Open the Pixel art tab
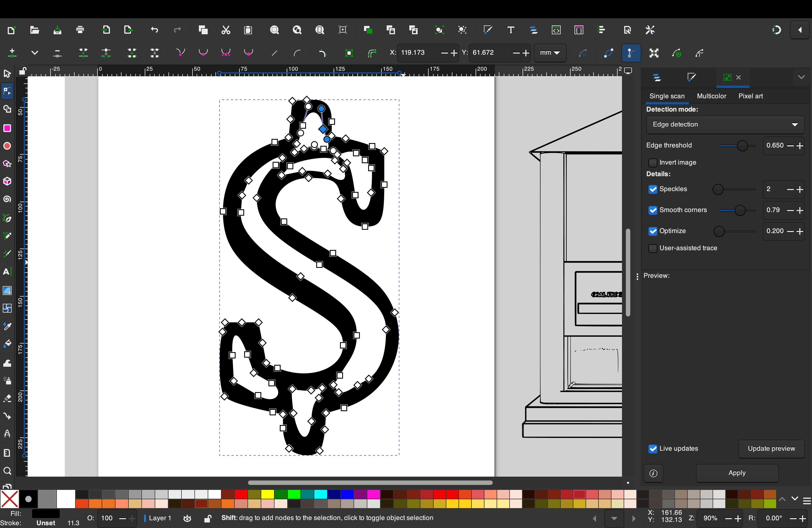812x528 pixels. pos(750,96)
